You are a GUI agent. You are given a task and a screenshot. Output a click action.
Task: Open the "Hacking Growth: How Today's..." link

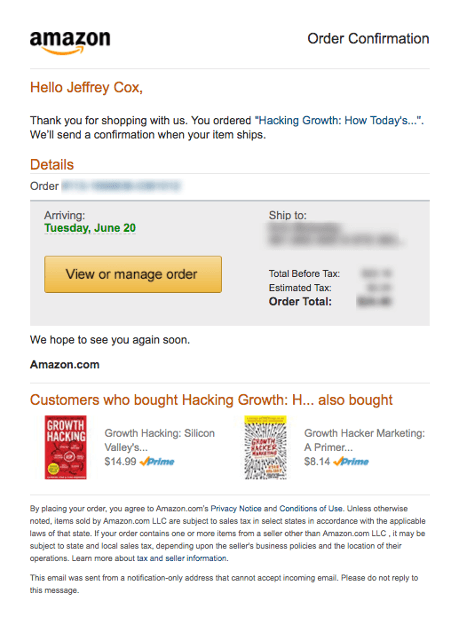[339, 120]
